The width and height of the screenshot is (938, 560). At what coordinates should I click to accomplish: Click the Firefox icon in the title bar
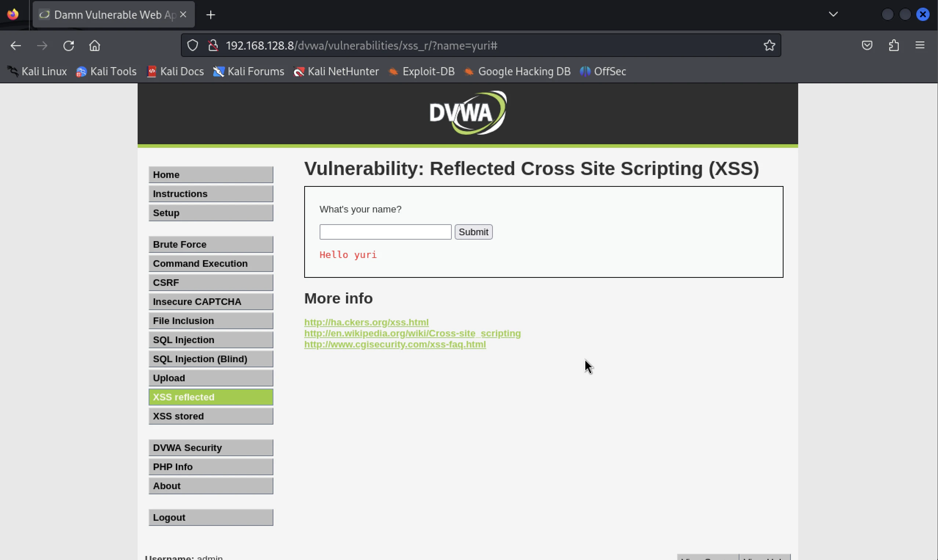coord(13,14)
